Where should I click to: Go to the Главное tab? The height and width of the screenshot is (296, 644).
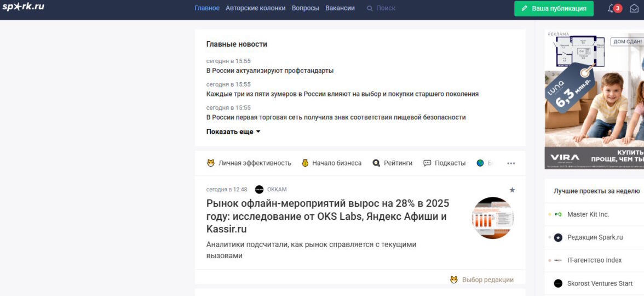[207, 8]
